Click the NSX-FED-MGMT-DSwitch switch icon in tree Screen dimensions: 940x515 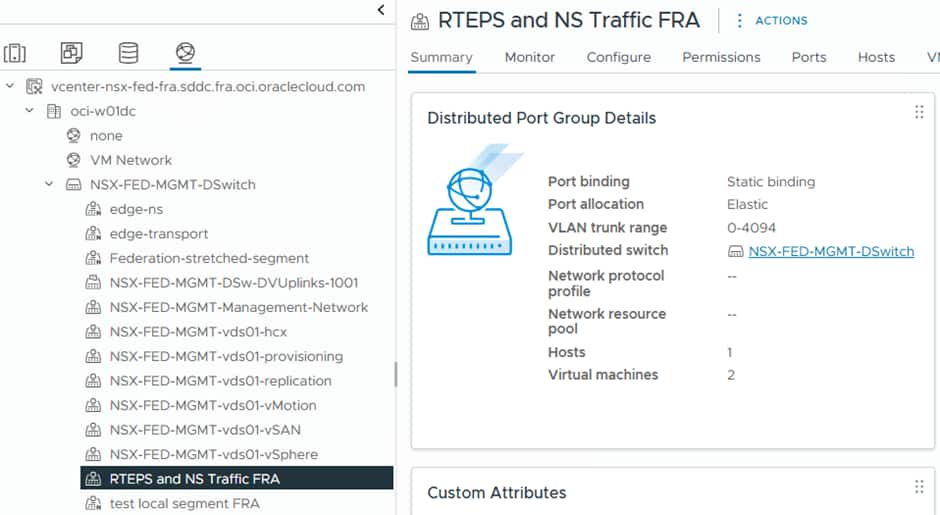pyautogui.click(x=73, y=185)
